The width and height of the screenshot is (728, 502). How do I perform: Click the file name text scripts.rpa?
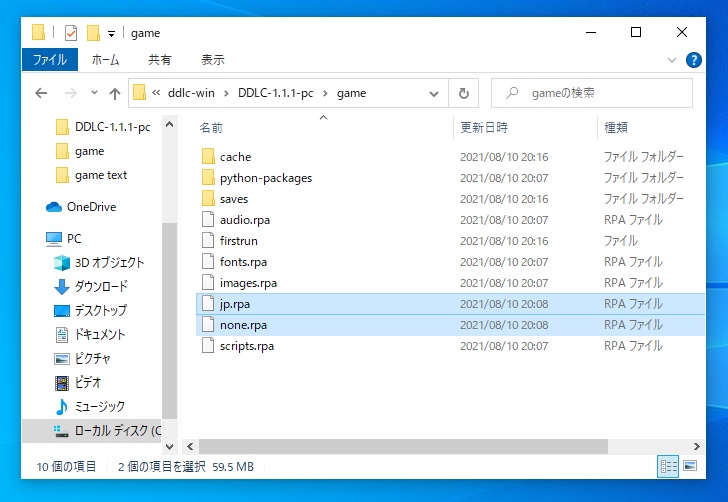247,346
